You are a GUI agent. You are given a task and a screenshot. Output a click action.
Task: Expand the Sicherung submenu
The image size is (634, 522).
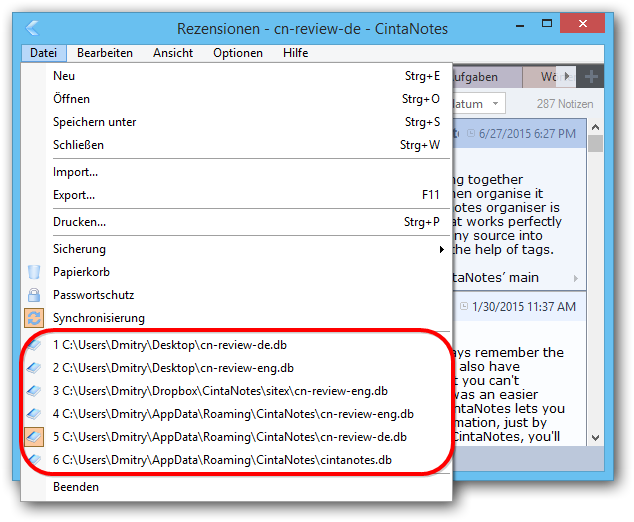[x=247, y=249]
